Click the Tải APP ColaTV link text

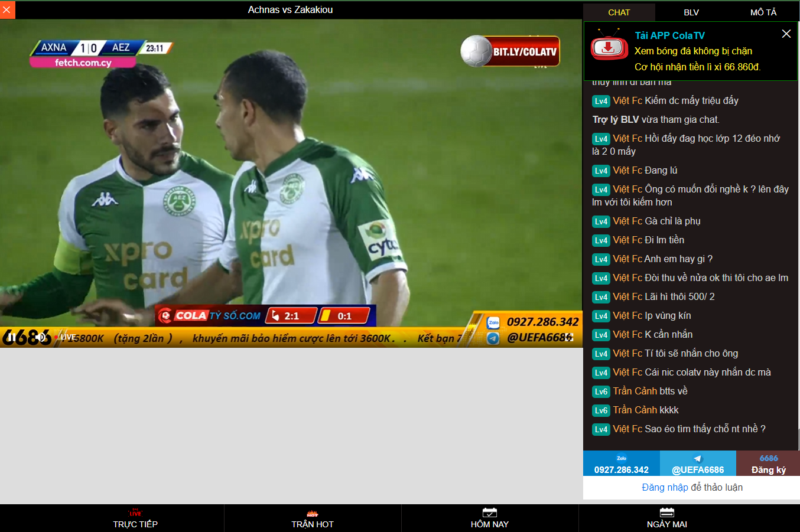(669, 35)
